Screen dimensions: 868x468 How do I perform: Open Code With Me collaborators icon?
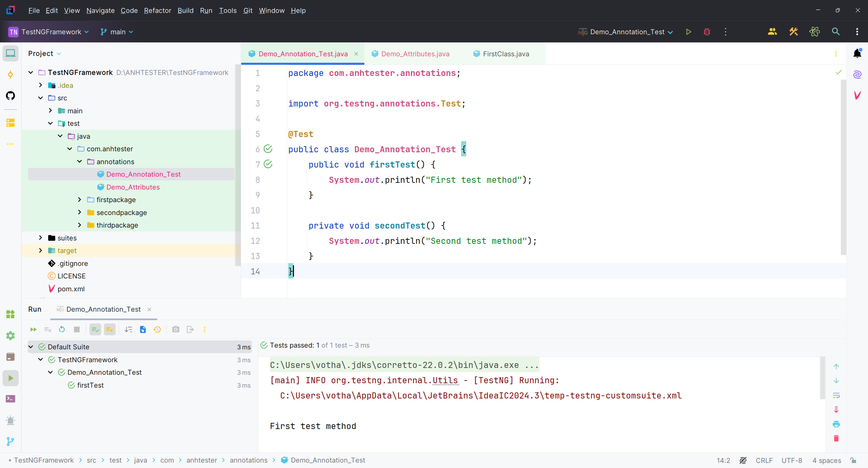coord(772,32)
